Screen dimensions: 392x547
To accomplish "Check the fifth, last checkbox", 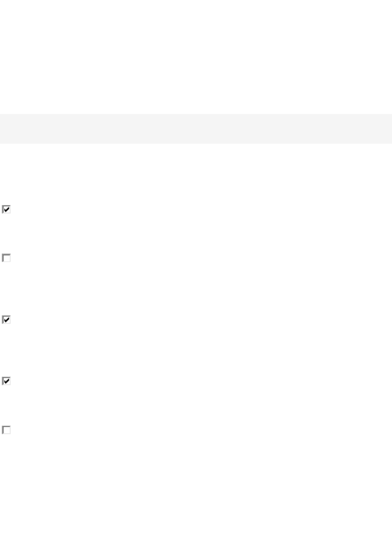I will click(x=6, y=430).
